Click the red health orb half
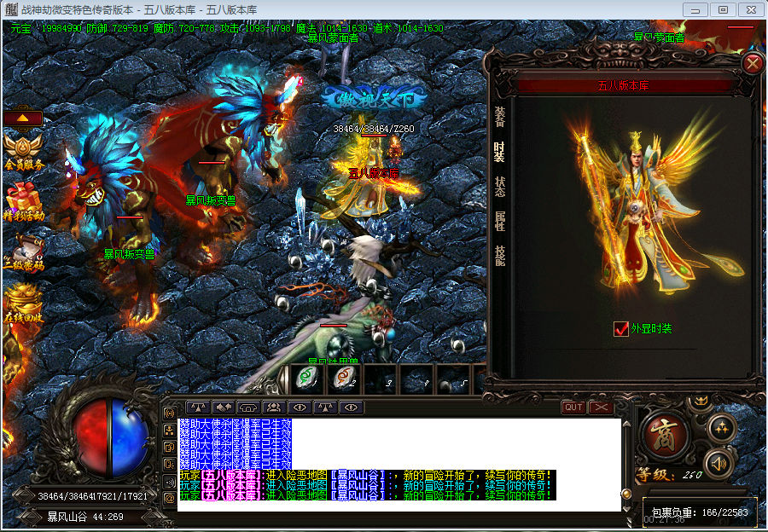The width and height of the screenshot is (768, 532). coord(91,437)
